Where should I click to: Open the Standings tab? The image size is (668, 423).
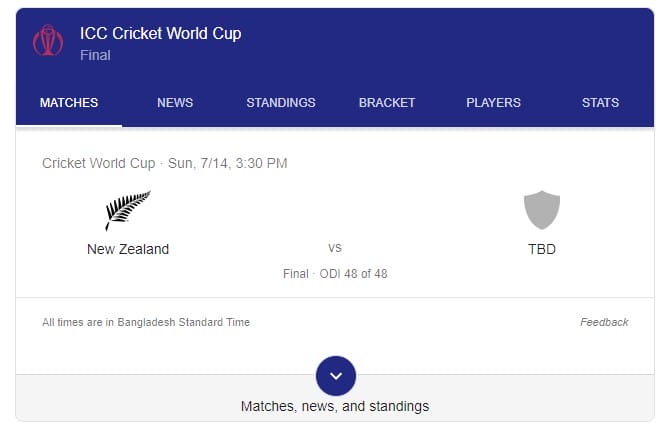click(281, 103)
